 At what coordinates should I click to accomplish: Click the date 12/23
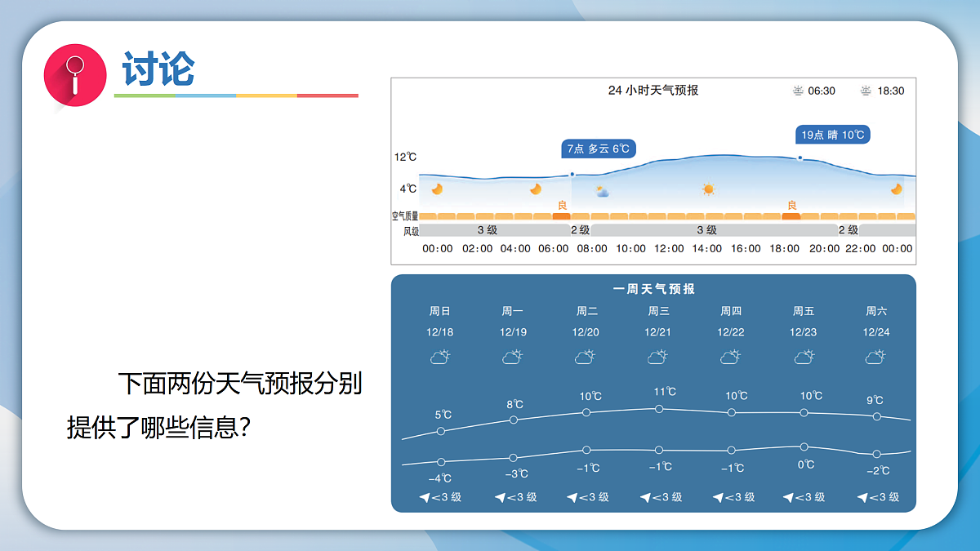804,332
